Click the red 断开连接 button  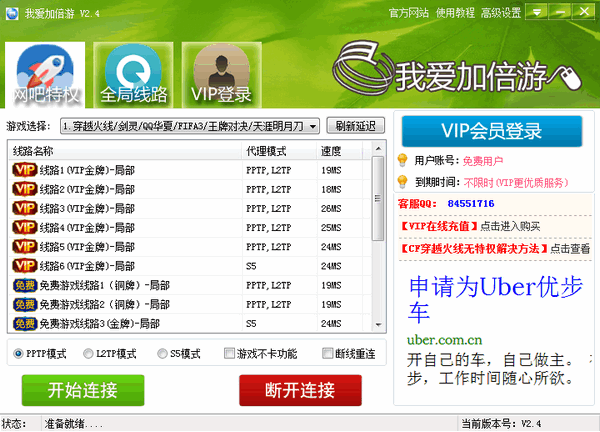coord(300,390)
